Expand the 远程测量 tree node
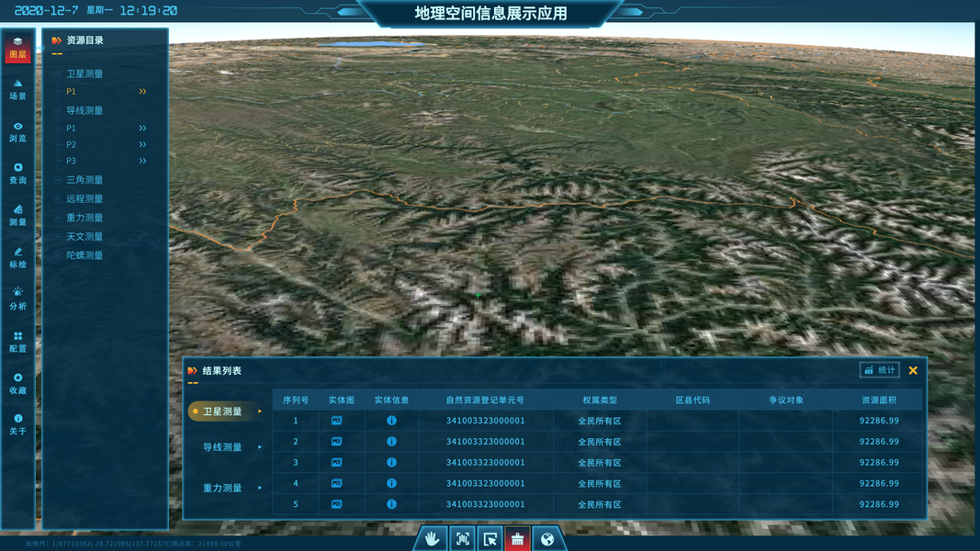Image resolution: width=980 pixels, height=551 pixels. coord(58,198)
